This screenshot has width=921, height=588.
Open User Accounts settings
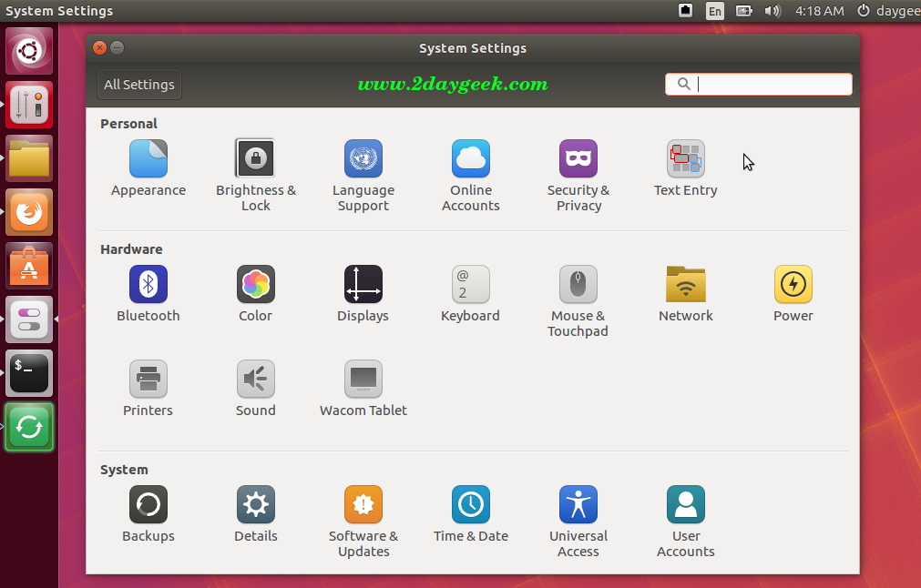click(686, 505)
